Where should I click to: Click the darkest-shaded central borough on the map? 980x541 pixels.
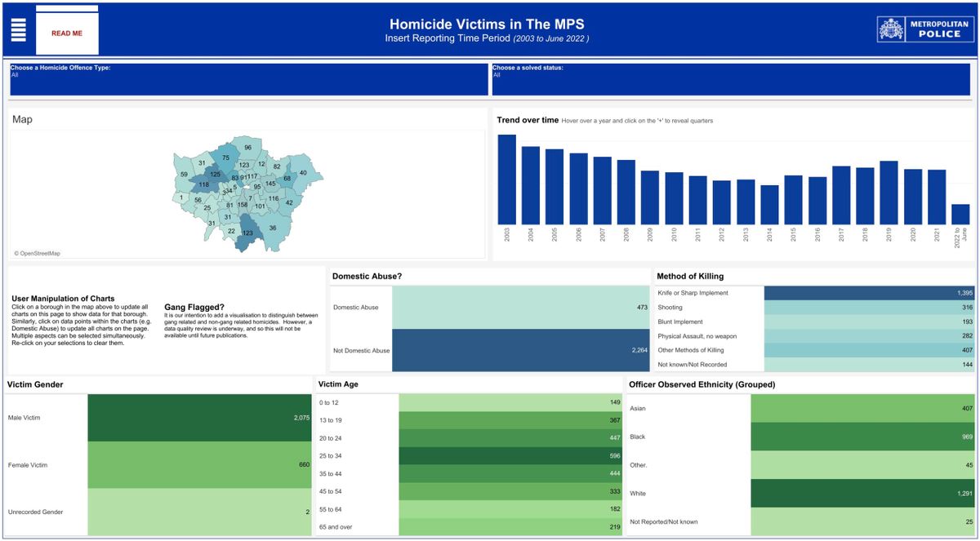216,175
